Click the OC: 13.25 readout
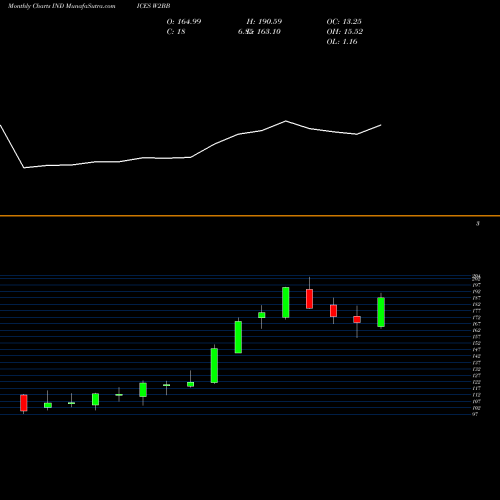This screenshot has width=500, height=500. coord(344,22)
